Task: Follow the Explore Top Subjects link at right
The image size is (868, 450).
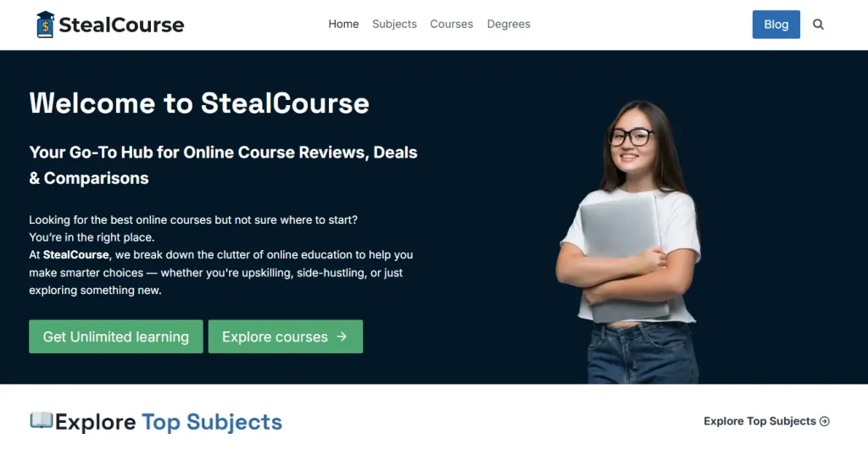Action: tap(759, 421)
